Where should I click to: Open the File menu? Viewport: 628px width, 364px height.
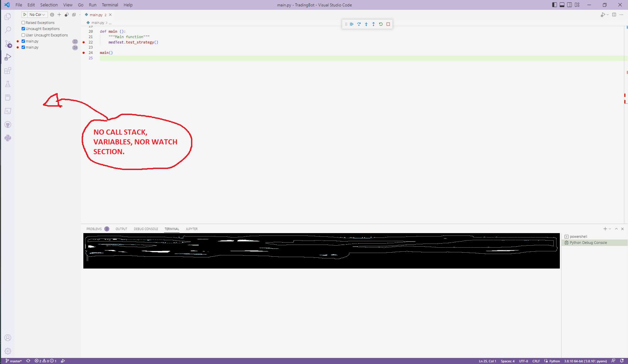tap(19, 5)
